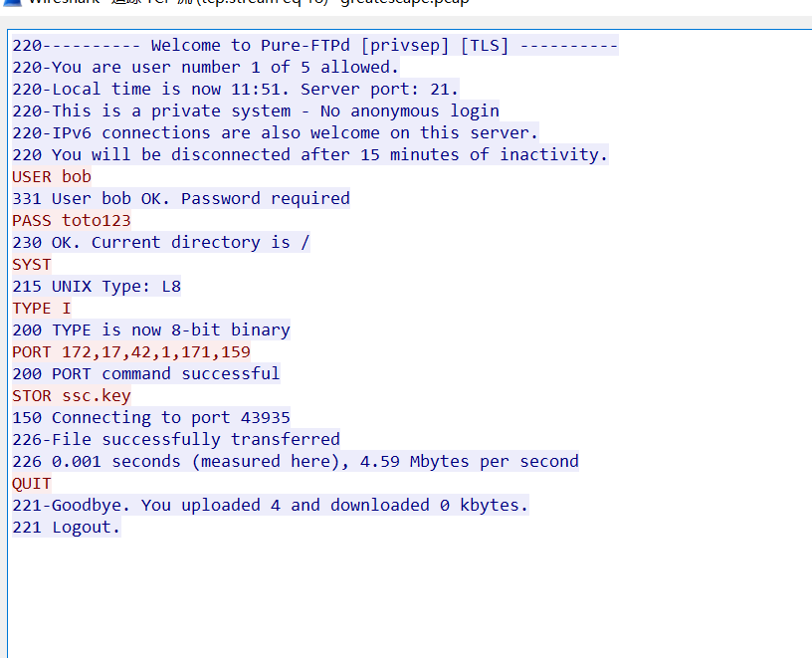Select the 'PASS toto123' command line
The image size is (812, 658).
[72, 220]
